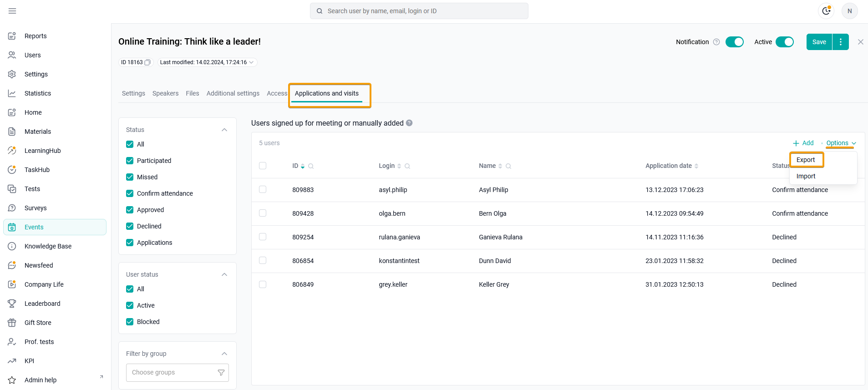
Task: Switch to the Speakers tab
Action: [165, 93]
